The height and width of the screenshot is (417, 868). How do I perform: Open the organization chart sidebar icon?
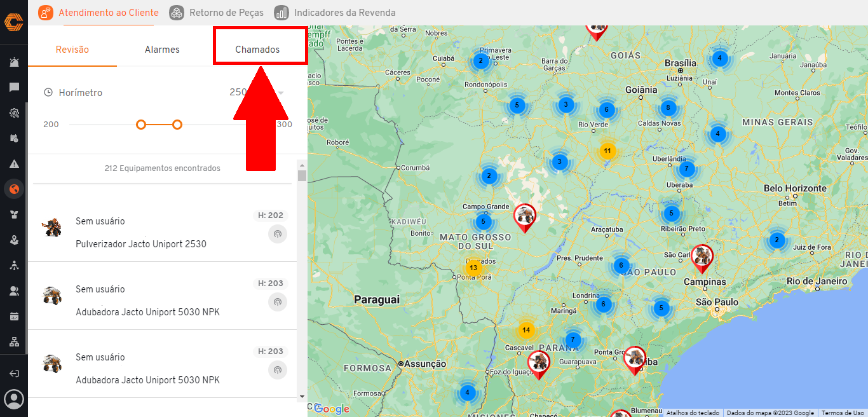pyautogui.click(x=14, y=341)
